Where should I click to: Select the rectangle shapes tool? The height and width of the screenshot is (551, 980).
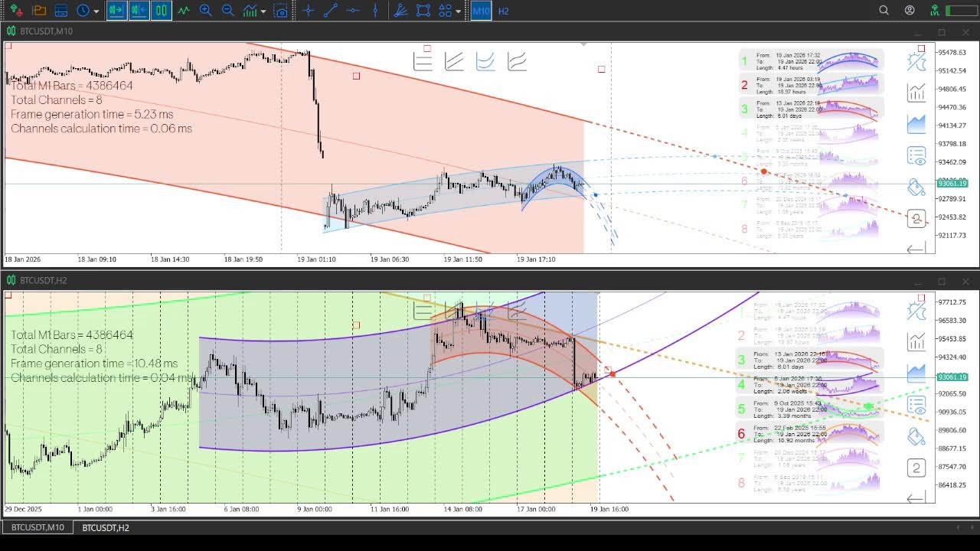[x=423, y=11]
